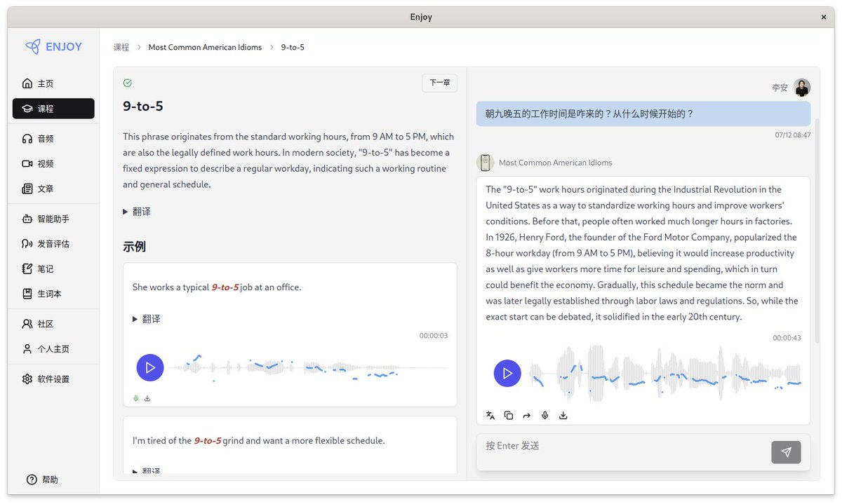This screenshot has width=842, height=504.
Task: Open 生词本 vocabulary book
Action: (x=53, y=294)
